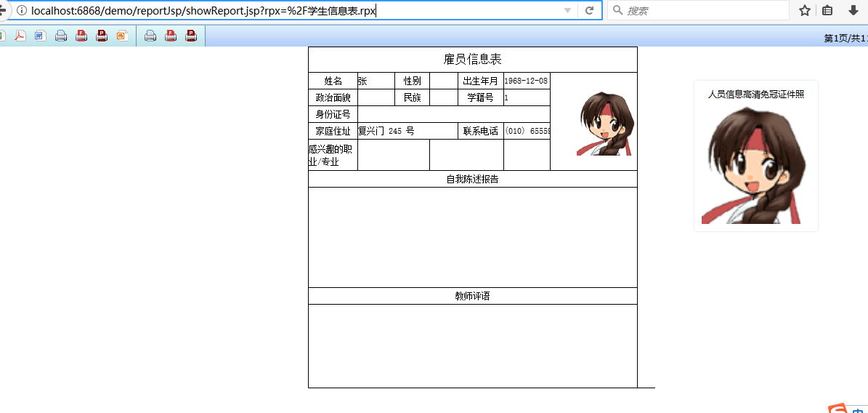
Task: Click the 民族 label cell
Action: [x=413, y=97]
